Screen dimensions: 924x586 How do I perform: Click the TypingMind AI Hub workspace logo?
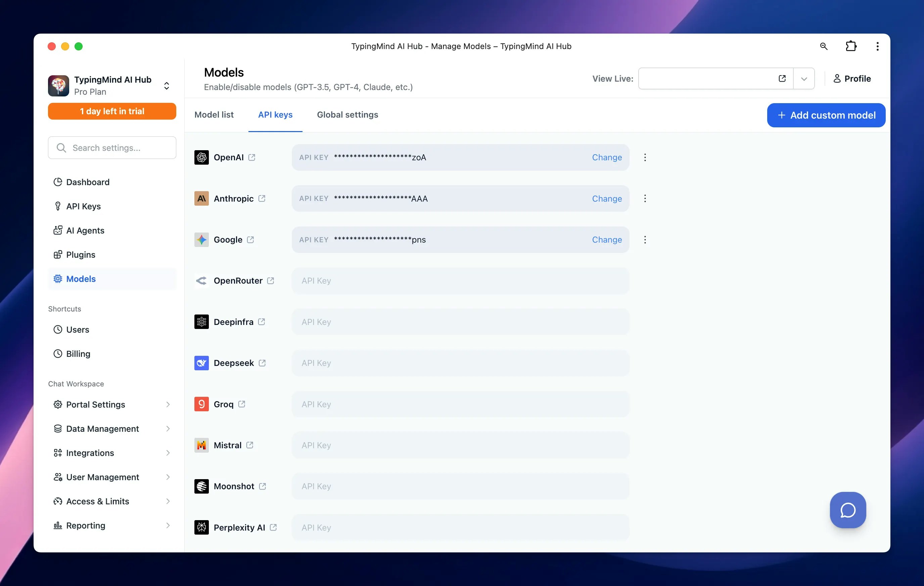[58, 86]
